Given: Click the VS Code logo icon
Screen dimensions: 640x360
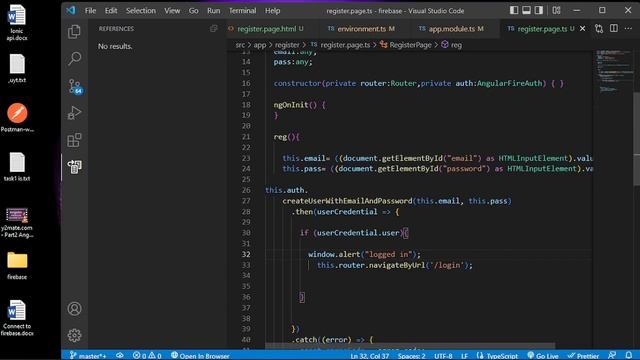Looking at the screenshot, I should 71,10.
